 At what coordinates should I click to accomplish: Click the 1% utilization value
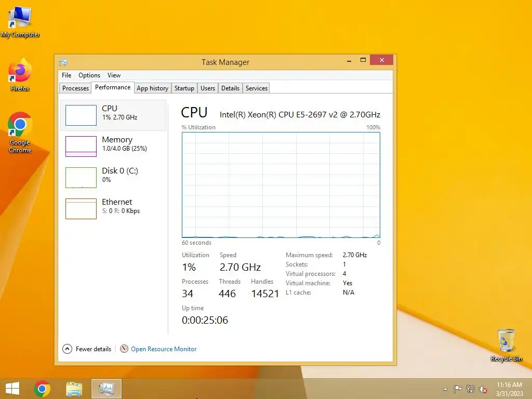[189, 268]
